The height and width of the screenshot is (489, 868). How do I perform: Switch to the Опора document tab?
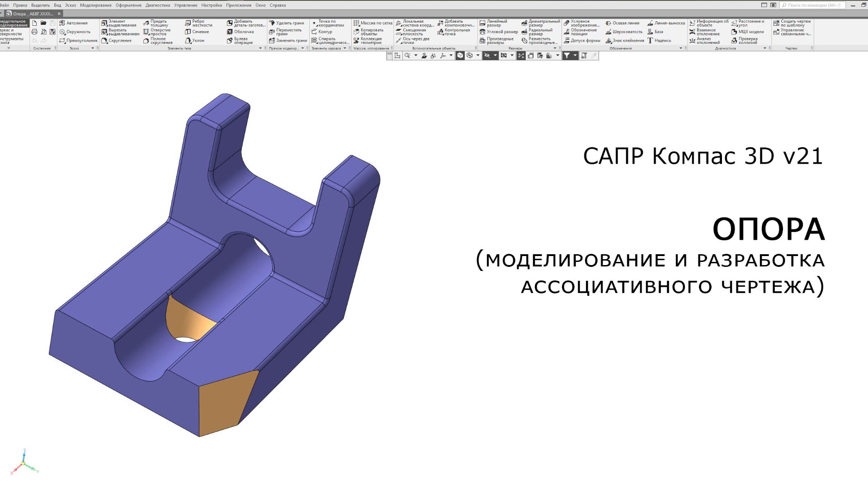[x=32, y=14]
